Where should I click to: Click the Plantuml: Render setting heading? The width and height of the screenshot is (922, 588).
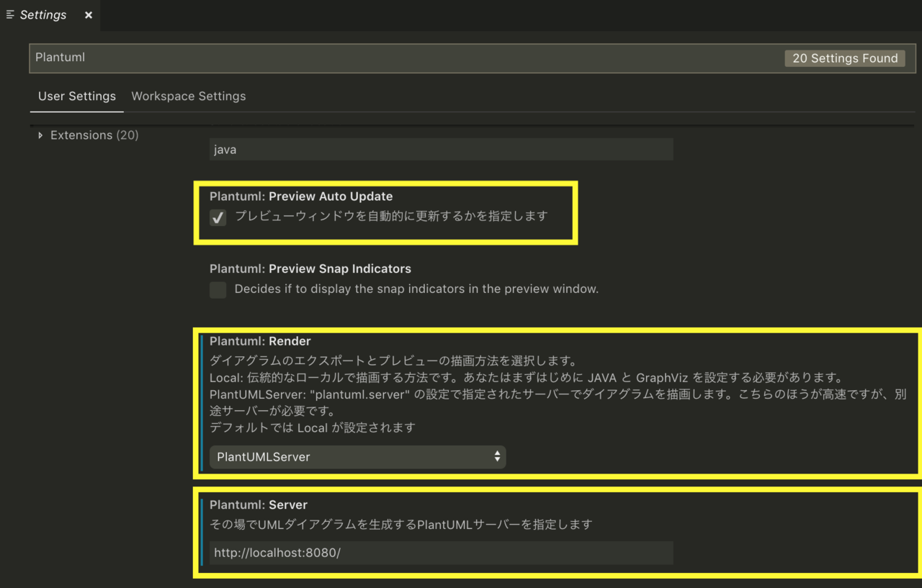point(260,341)
